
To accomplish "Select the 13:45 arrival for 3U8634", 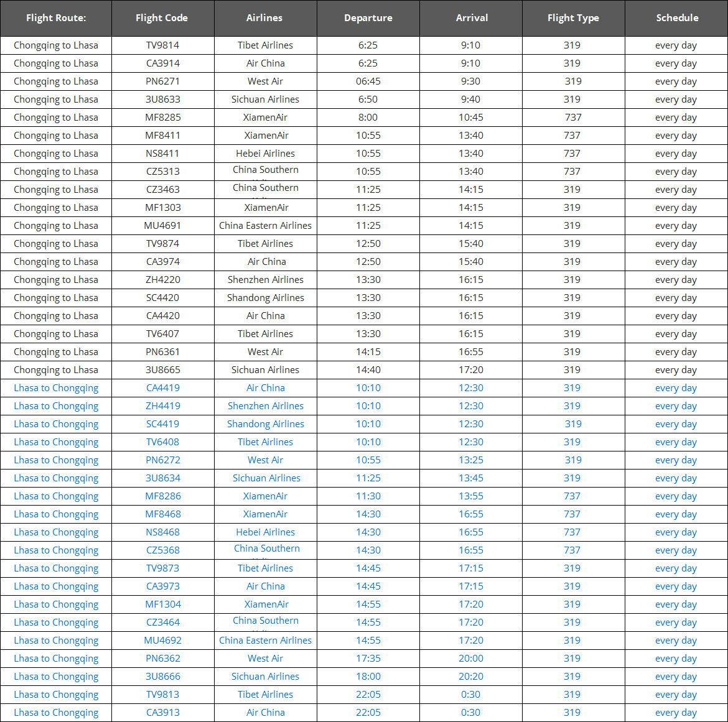I will pos(471,479).
